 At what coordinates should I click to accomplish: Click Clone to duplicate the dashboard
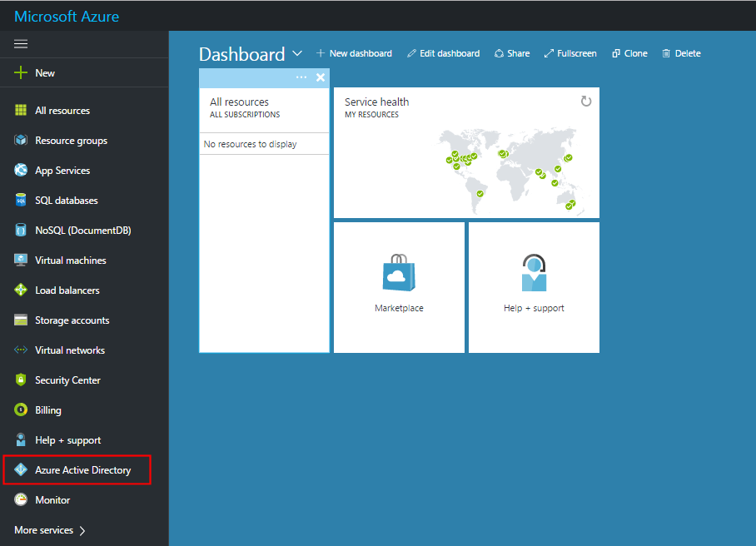pos(629,52)
